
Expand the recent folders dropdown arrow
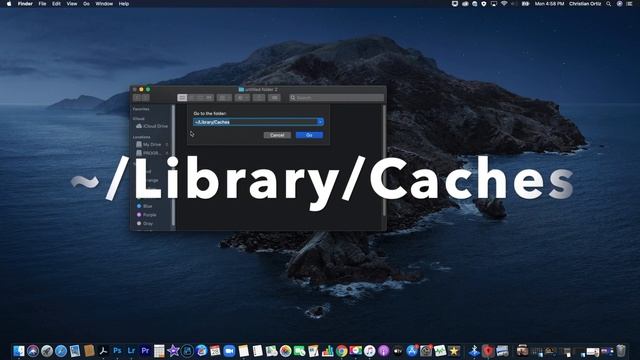click(x=320, y=122)
